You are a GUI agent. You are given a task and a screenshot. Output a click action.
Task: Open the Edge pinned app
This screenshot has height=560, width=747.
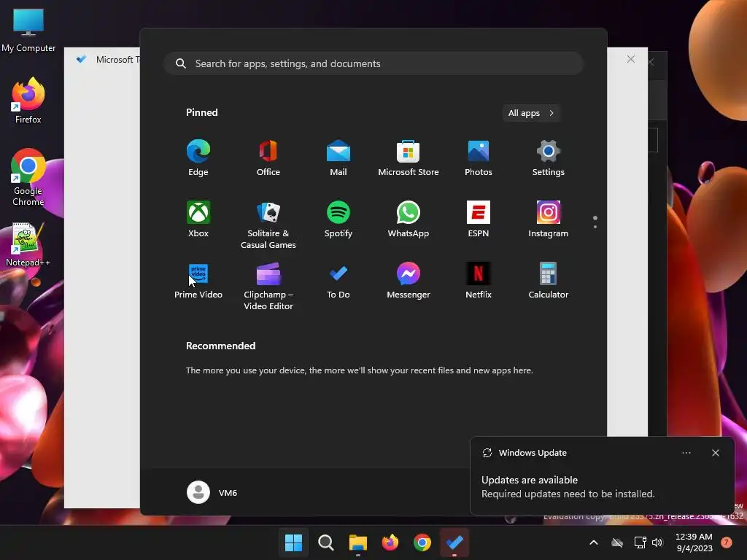point(198,158)
